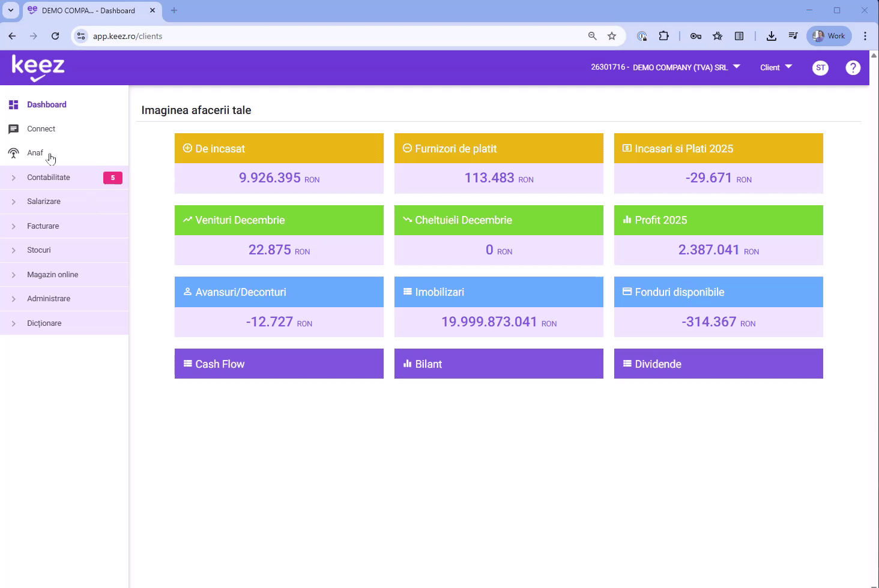This screenshot has width=879, height=588.
Task: Click the Anaf antenna signal icon
Action: click(x=13, y=154)
